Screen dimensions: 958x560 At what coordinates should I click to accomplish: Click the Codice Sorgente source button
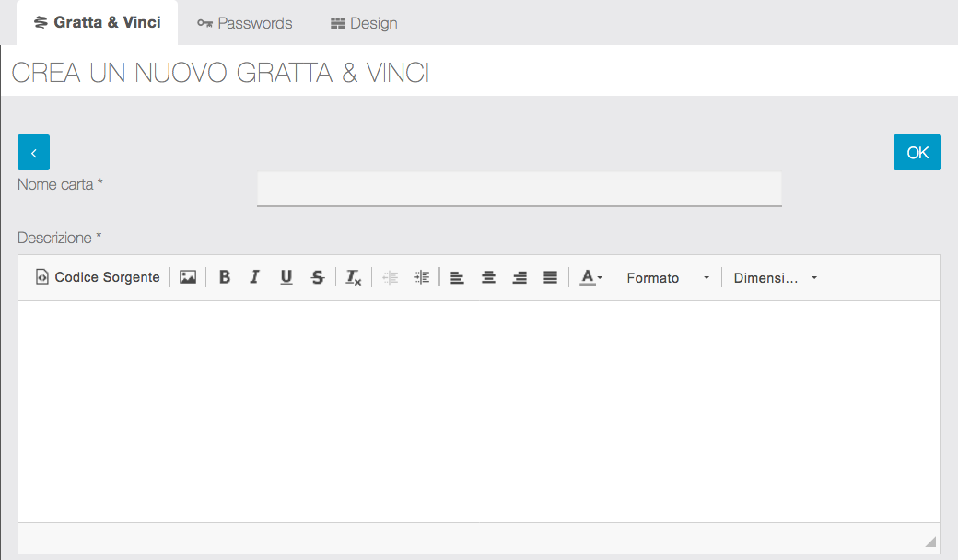[98, 277]
